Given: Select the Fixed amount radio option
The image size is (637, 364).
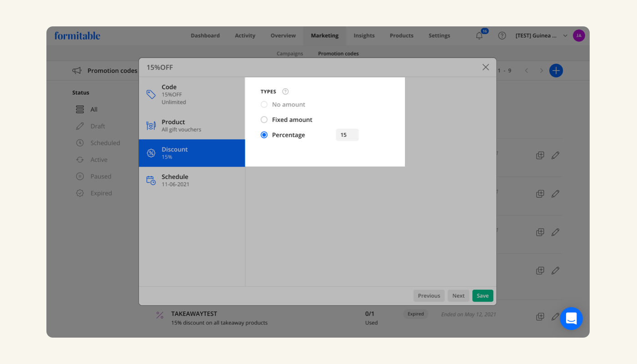Looking at the screenshot, I should (264, 120).
